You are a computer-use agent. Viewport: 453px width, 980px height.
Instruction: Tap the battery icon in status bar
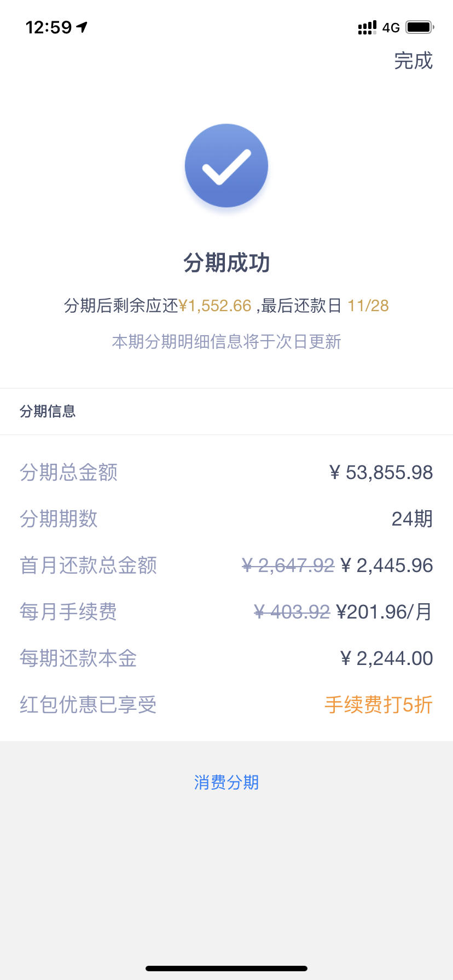[x=420, y=27]
